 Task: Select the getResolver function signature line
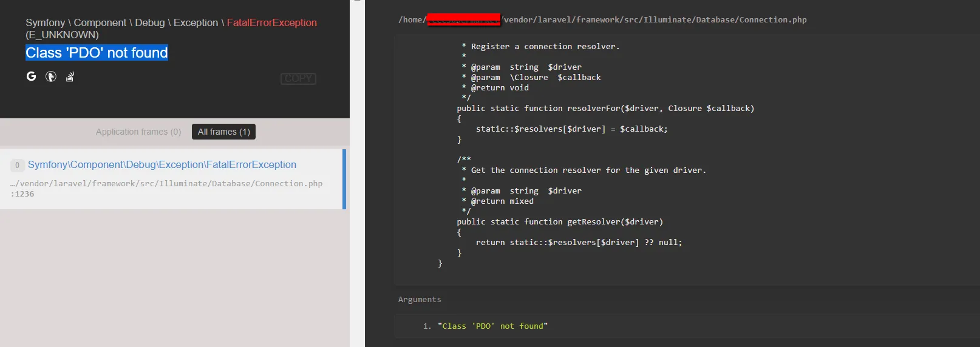(560, 222)
